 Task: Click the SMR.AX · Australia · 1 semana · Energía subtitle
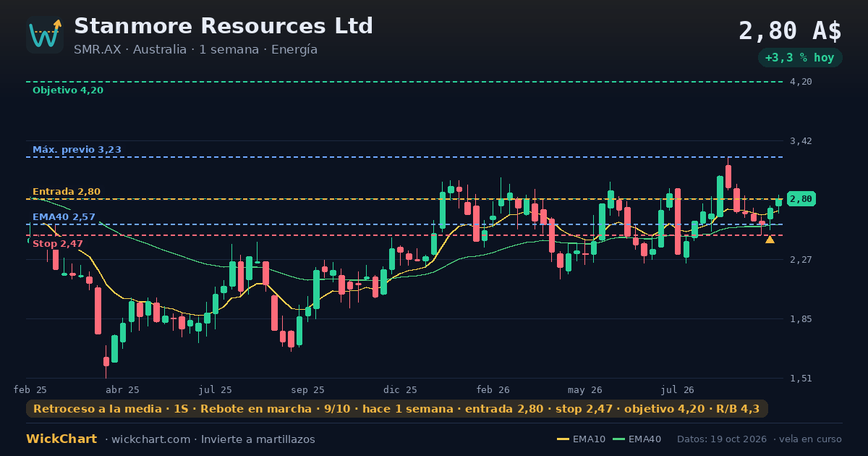[x=195, y=50]
